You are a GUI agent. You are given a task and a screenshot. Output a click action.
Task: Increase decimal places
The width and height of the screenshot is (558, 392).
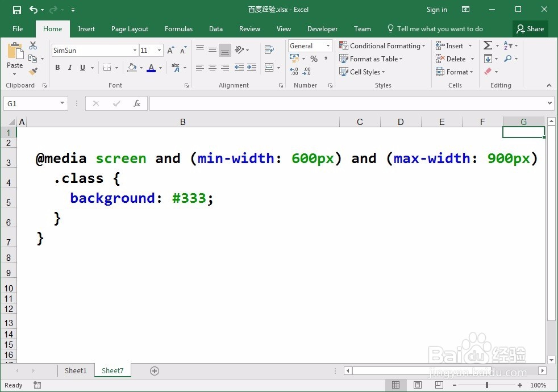(x=294, y=72)
